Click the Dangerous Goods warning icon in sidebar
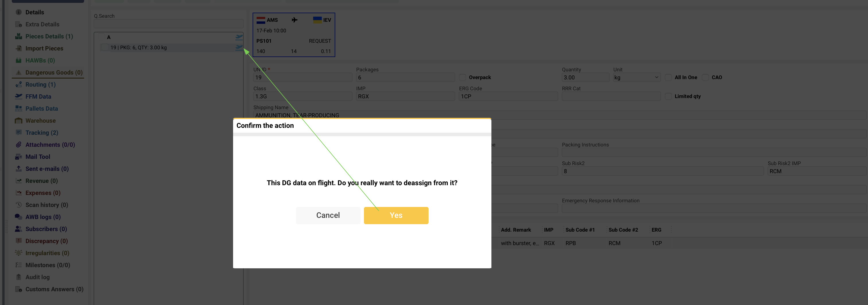Screen dimensions: 868x305 coord(19,72)
